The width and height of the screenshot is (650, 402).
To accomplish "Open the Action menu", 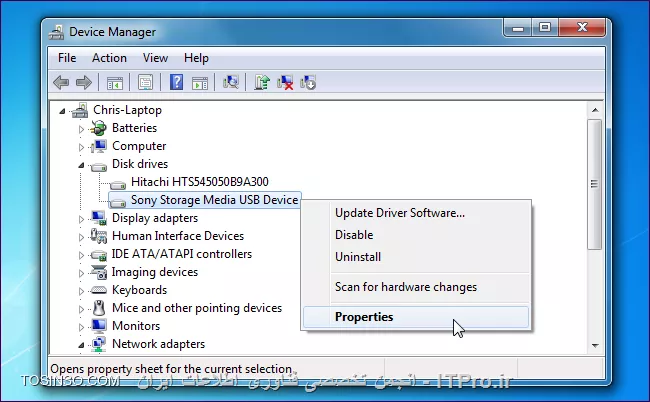I will coord(109,58).
